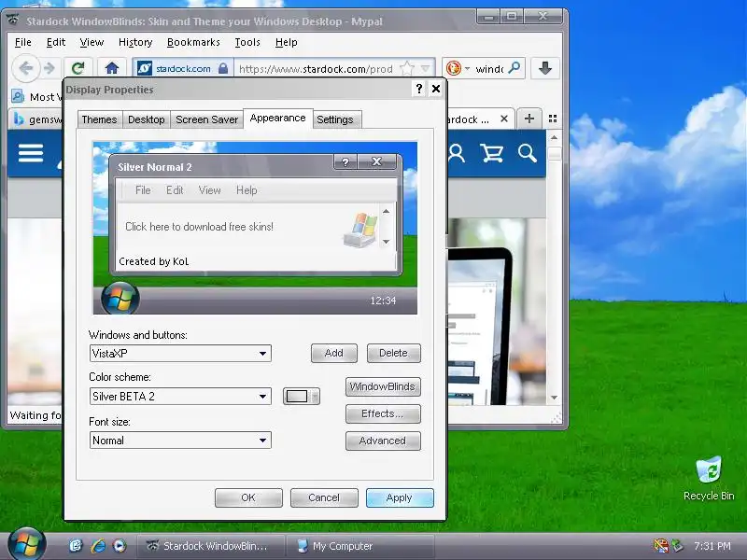
Task: Open the Effects... dialog
Action: (383, 413)
